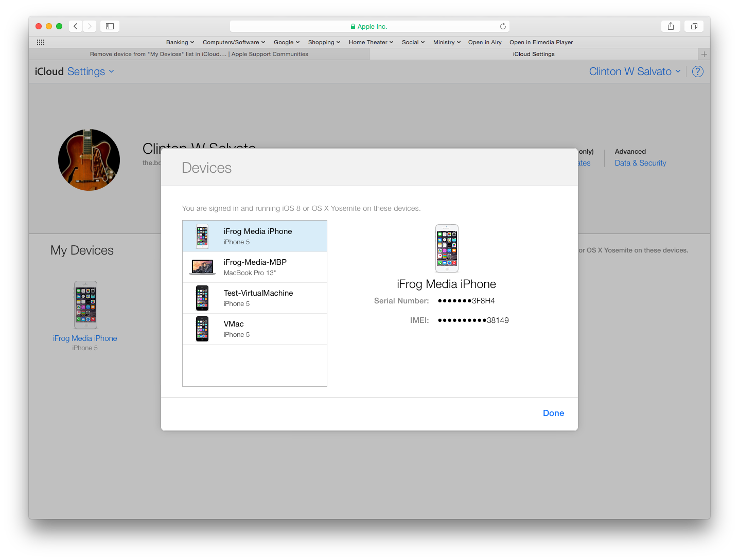
Task: Show the Safari sidebar
Action: click(110, 26)
